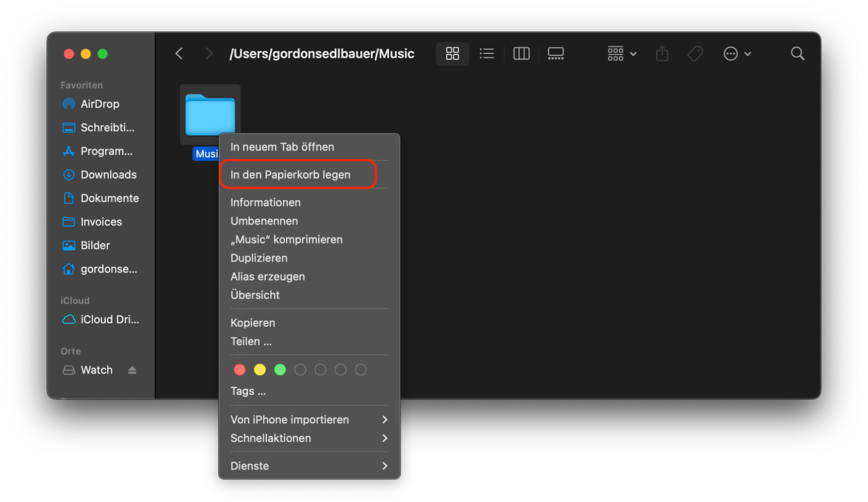Switch to column view
The image size is (868, 502).
[521, 53]
